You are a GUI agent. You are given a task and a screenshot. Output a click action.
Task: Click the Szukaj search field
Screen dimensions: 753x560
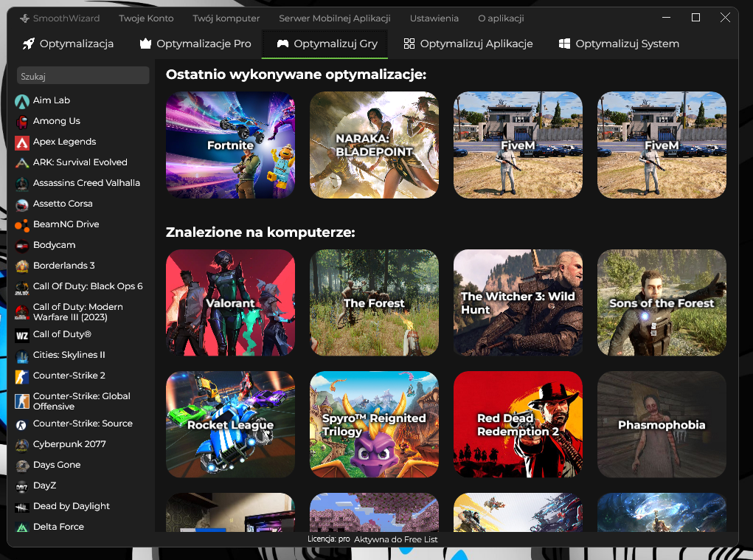pos(83,76)
